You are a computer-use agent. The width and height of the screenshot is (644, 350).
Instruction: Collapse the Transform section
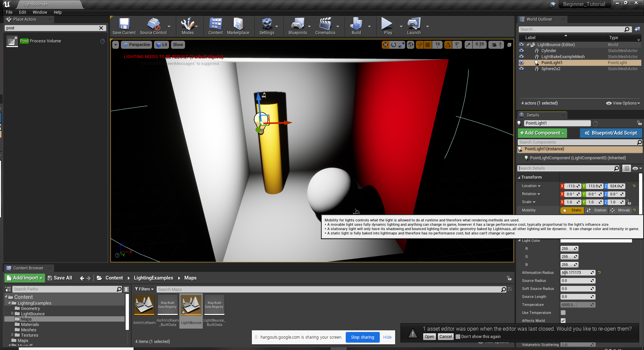(519, 177)
